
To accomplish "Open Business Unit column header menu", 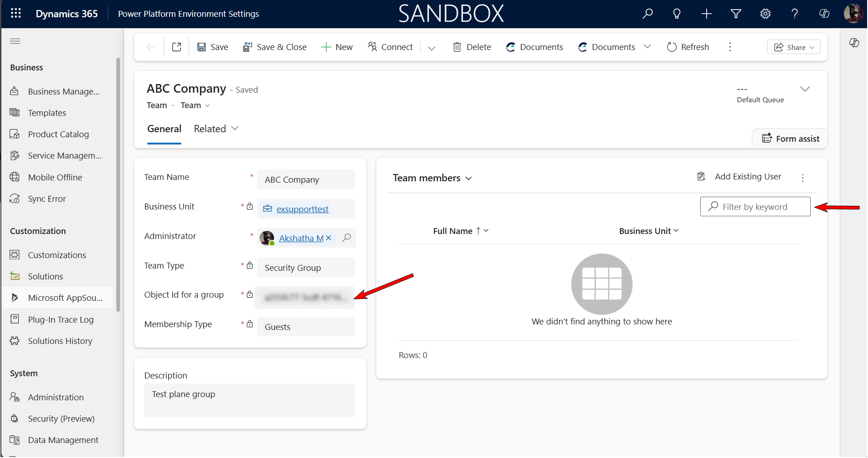I will coord(649,231).
